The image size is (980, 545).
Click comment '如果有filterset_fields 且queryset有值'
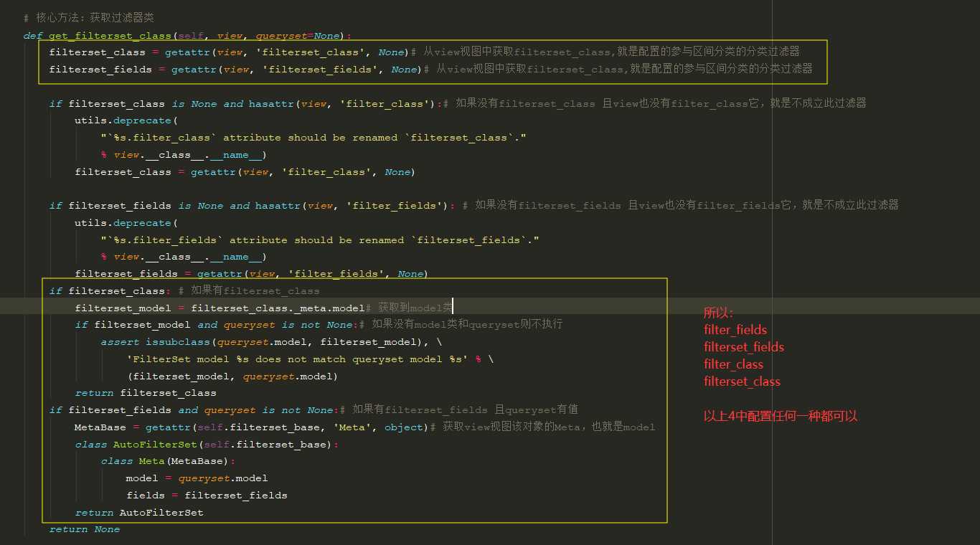(465, 410)
